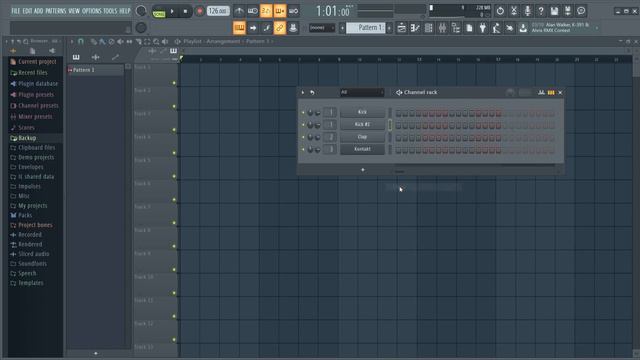Click the render as audio file icon
640x360 pixels.
click(x=568, y=11)
